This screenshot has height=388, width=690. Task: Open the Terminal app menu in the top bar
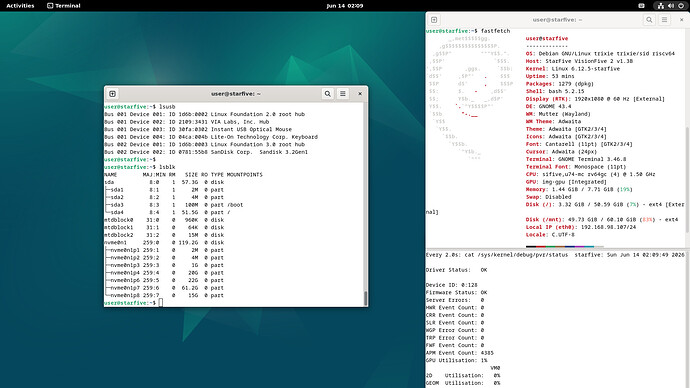[x=64, y=6]
